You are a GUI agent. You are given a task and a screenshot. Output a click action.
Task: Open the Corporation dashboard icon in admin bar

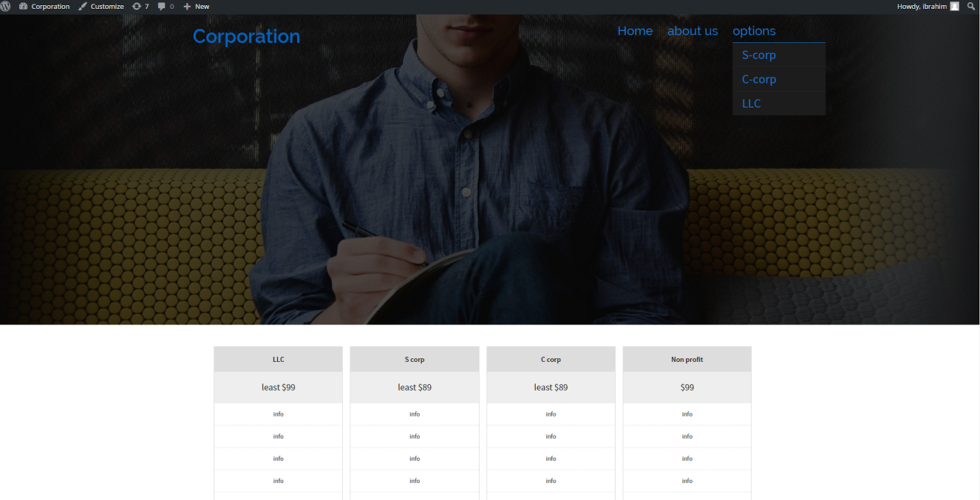point(24,7)
